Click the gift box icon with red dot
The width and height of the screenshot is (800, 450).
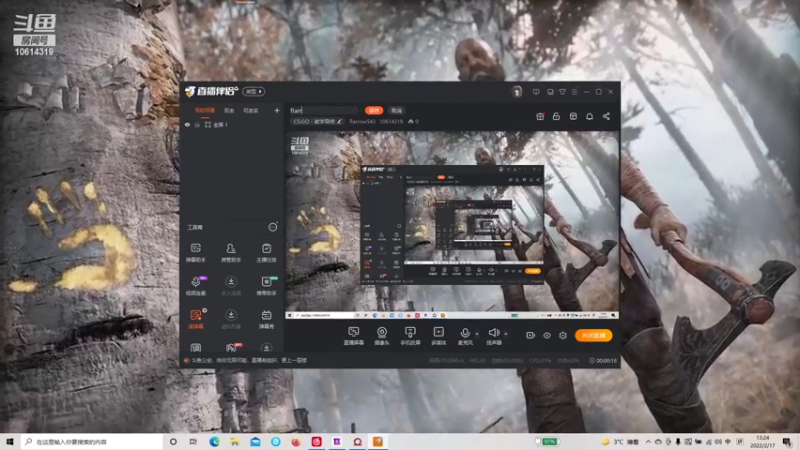tap(540, 116)
